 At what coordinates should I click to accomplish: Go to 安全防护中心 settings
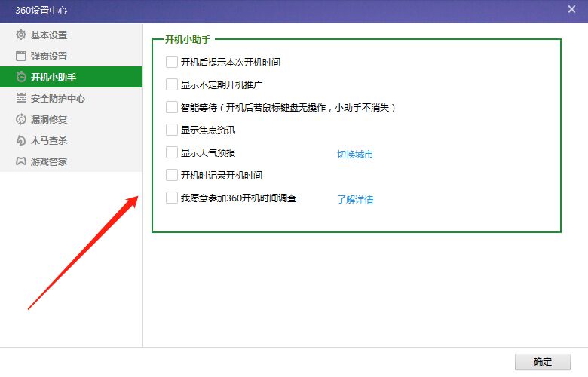(x=72, y=98)
